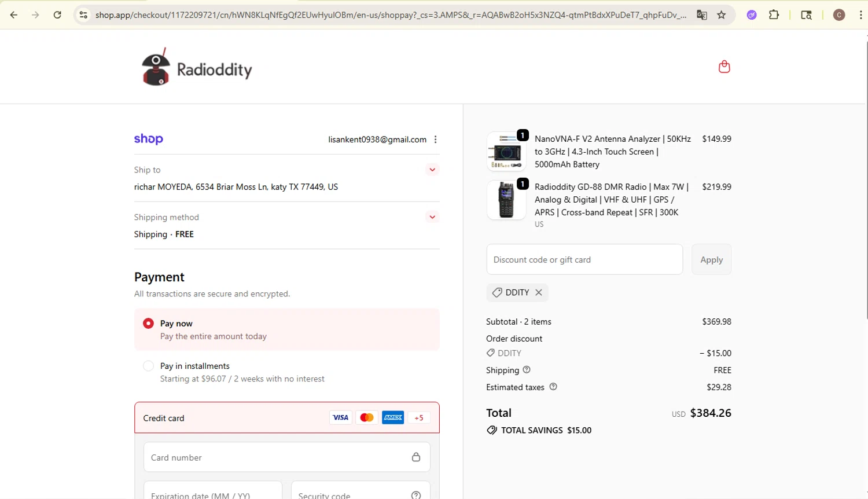Go back to the previous page

click(x=14, y=15)
